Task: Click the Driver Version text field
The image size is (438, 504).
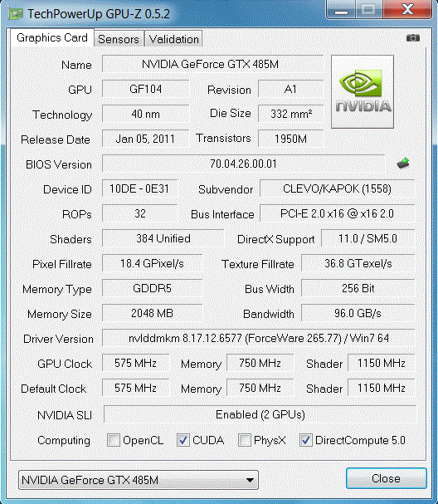Action: point(259,338)
